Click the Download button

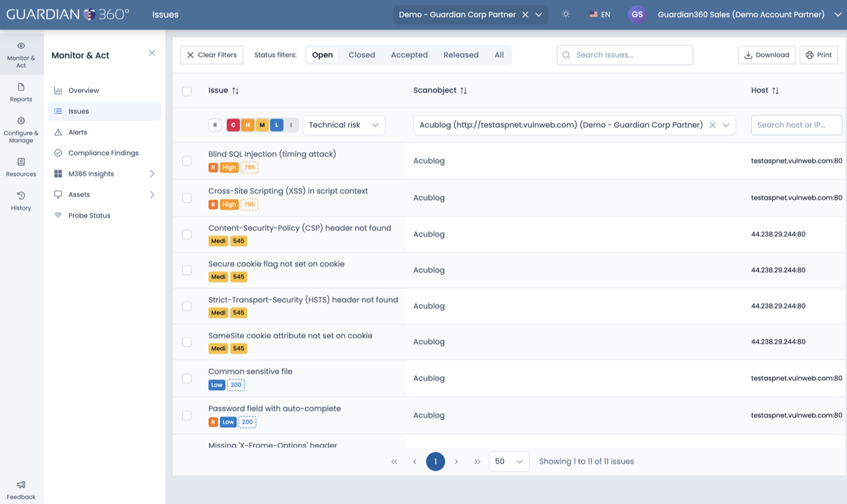pyautogui.click(x=767, y=55)
